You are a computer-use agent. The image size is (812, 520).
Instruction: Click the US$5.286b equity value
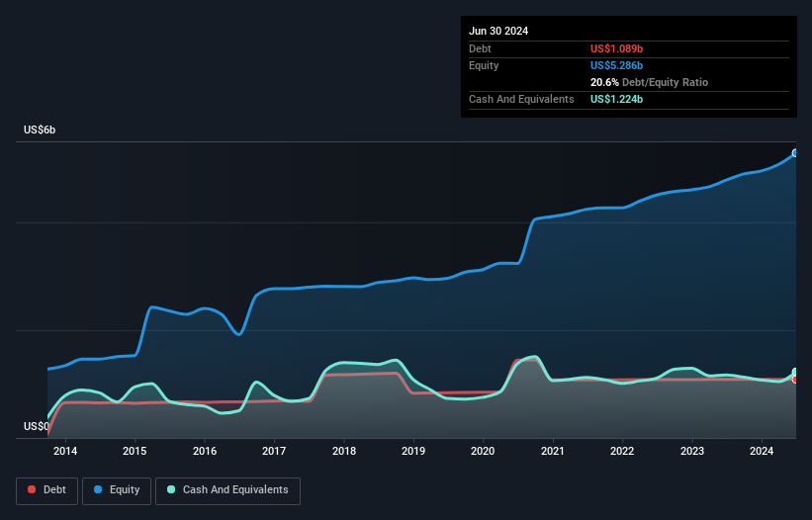616,65
